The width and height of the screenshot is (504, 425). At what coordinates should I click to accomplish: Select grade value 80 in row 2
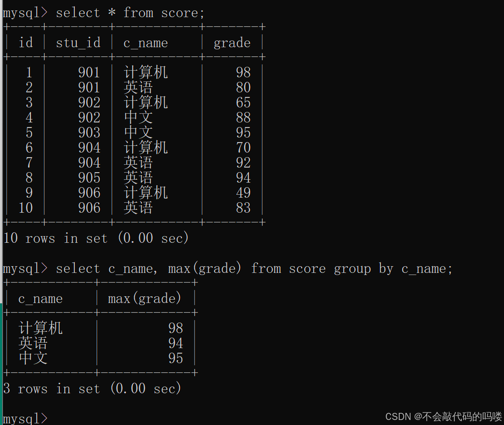coord(243,87)
